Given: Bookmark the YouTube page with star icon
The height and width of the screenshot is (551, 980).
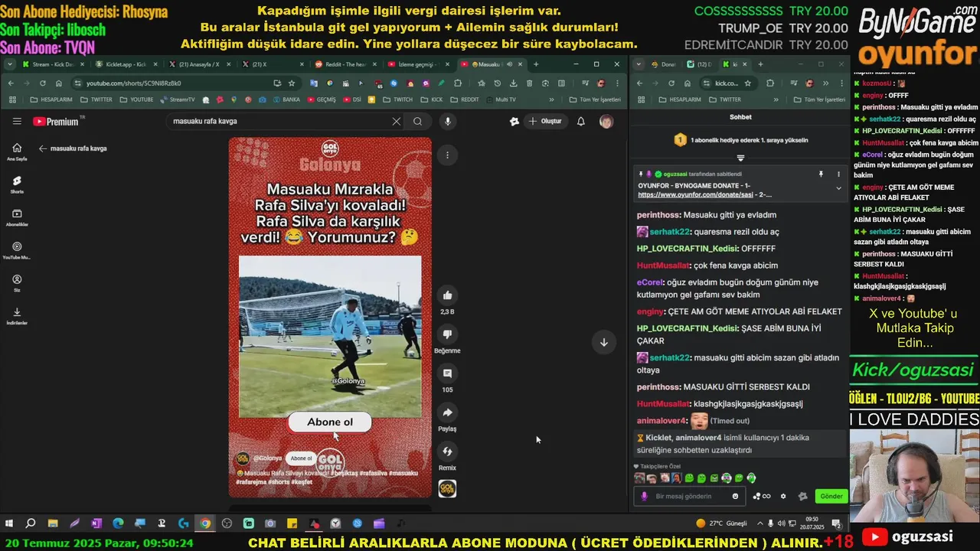Looking at the screenshot, I should pyautogui.click(x=292, y=83).
